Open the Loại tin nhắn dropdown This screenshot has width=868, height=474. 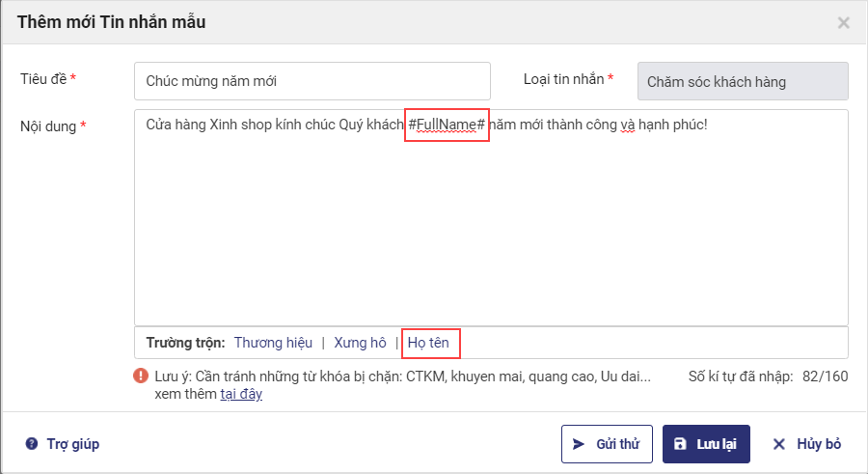coord(743,81)
